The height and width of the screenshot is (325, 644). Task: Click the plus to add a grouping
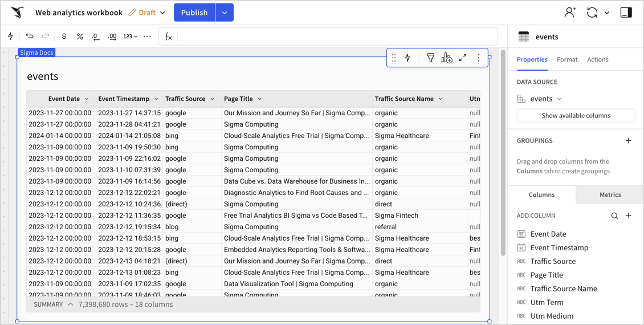pyautogui.click(x=629, y=140)
